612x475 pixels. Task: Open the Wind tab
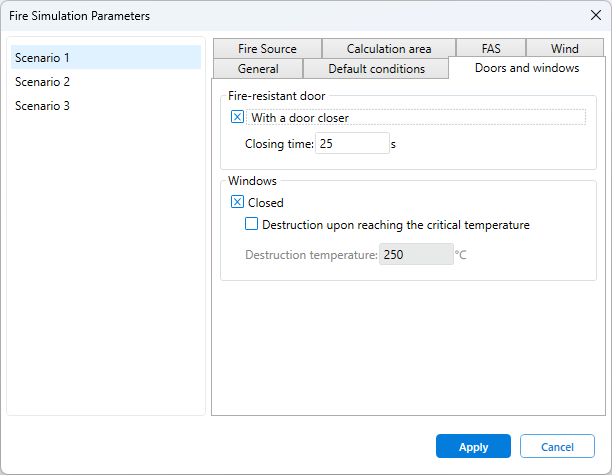coord(565,48)
